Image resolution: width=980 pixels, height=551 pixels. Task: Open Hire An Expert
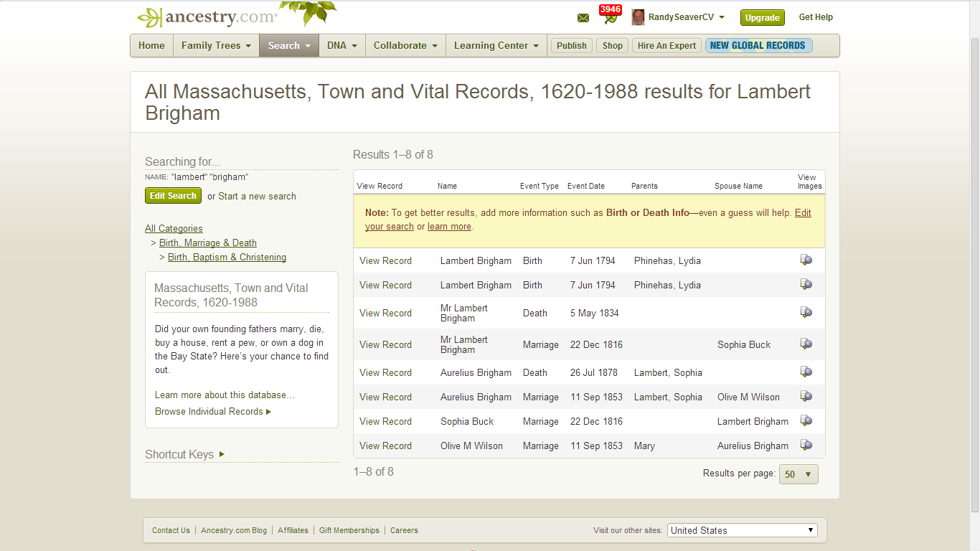(x=666, y=45)
